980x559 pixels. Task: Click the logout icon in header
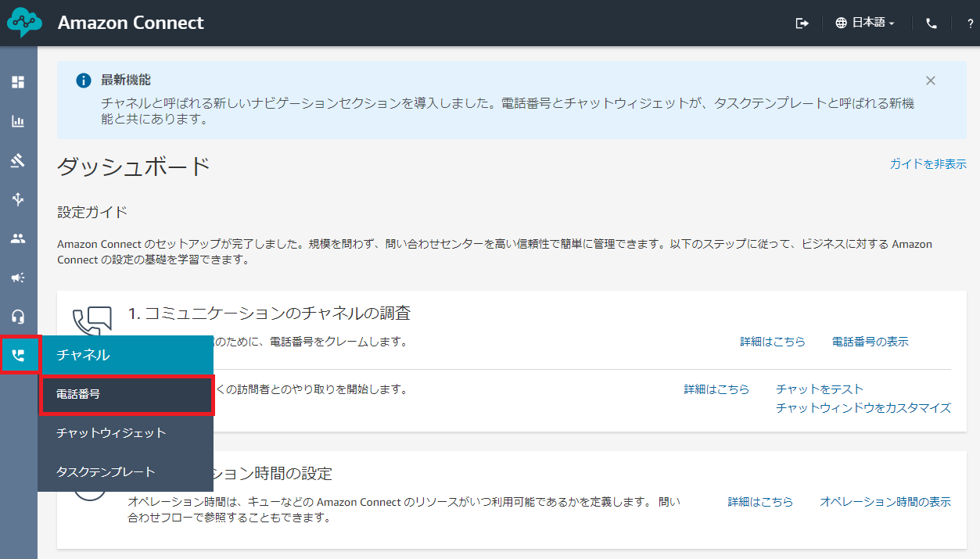click(x=802, y=23)
